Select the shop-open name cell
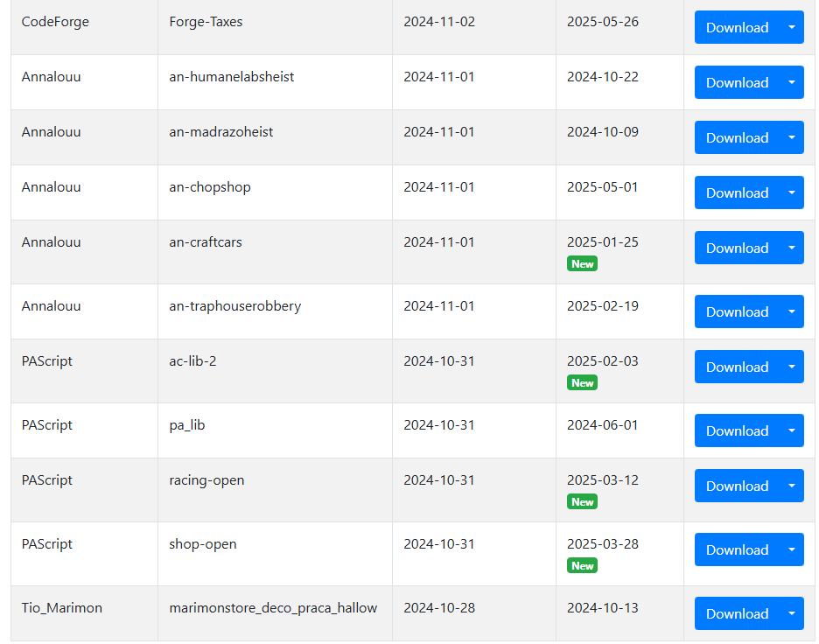The width and height of the screenshot is (819, 644). click(x=276, y=554)
